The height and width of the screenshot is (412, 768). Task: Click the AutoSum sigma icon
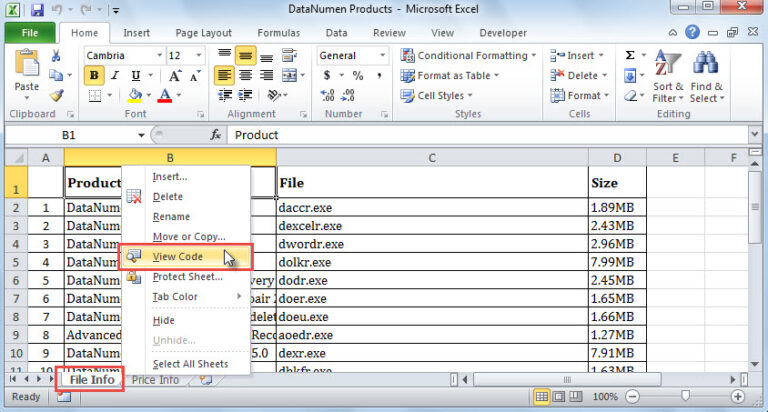click(x=630, y=55)
